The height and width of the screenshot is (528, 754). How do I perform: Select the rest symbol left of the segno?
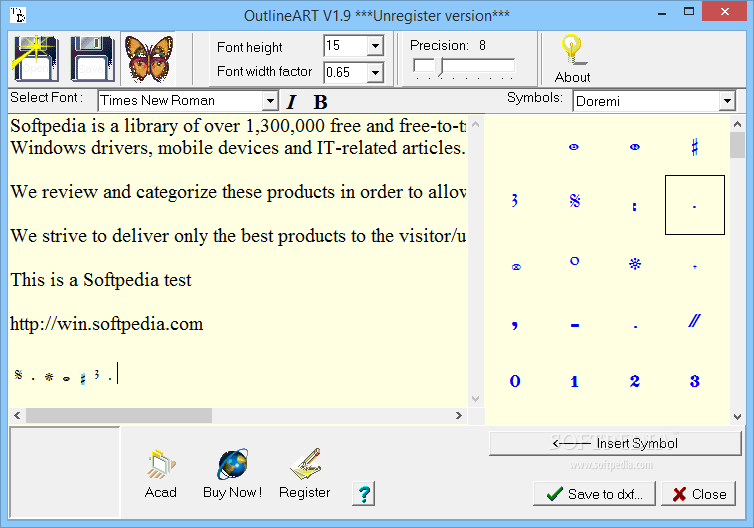pos(515,200)
